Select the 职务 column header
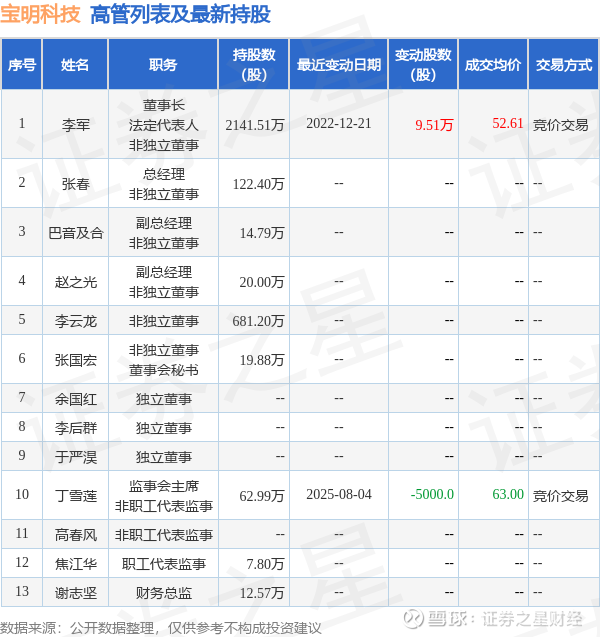 pyautogui.click(x=163, y=64)
